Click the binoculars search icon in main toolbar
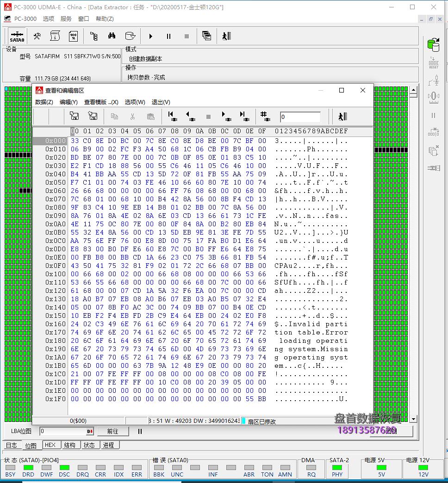The width and height of the screenshot is (448, 483). click(112, 36)
